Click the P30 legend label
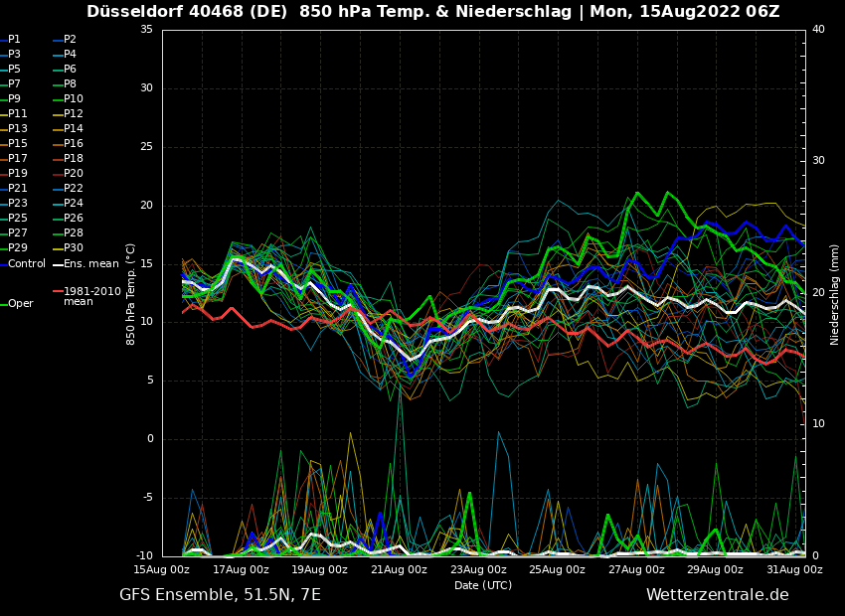 pos(74,248)
